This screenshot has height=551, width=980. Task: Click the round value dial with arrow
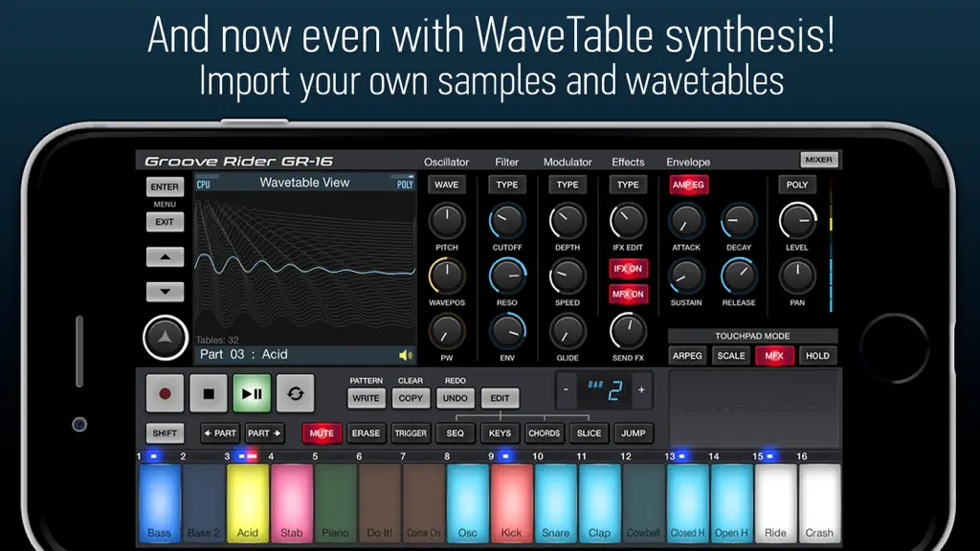tap(165, 338)
